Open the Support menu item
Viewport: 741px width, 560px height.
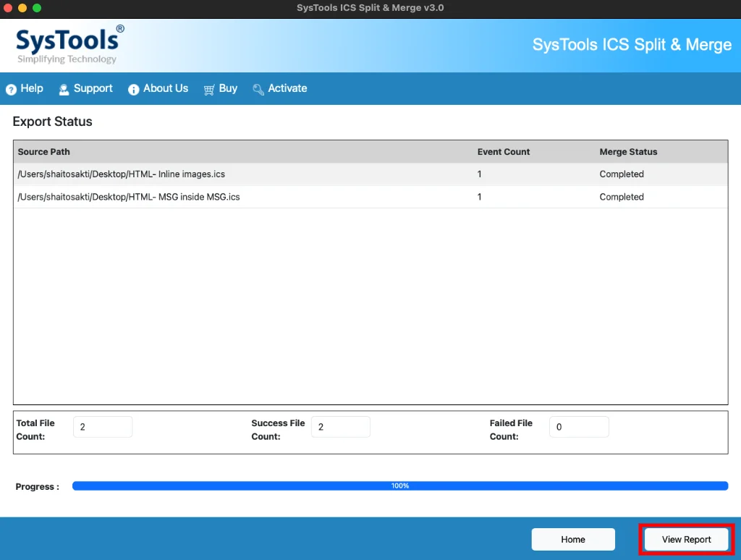click(85, 88)
